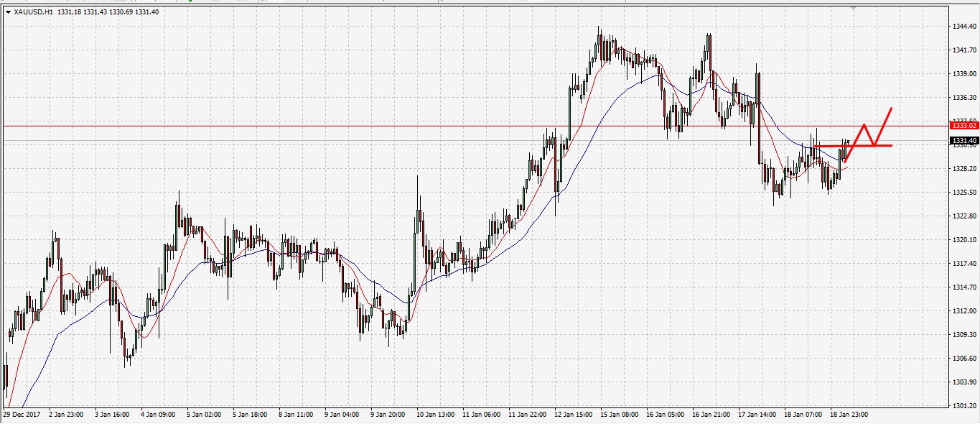Select the XAUUSD,H1 chart title text
980x424 pixels.
click(x=33, y=11)
